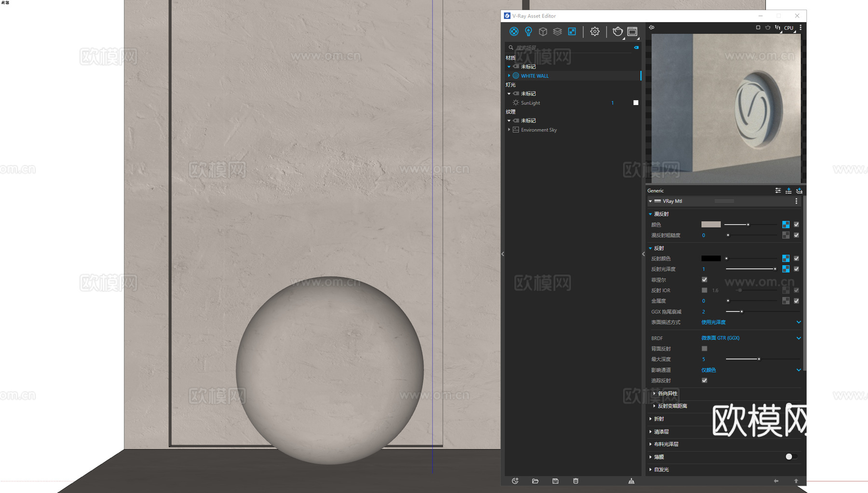The height and width of the screenshot is (493, 868).
Task: Click the tag filter icon beside search
Action: 637,47
